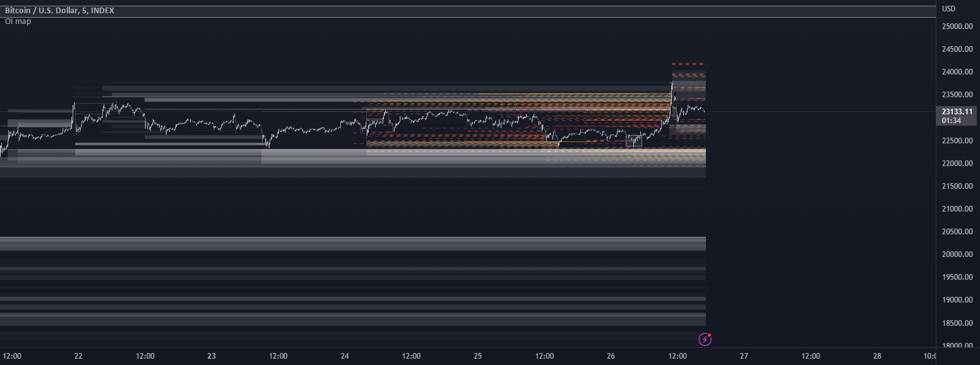This screenshot has height=365, width=980.
Task: Click the small price box near 22500 candles
Action: (x=635, y=141)
